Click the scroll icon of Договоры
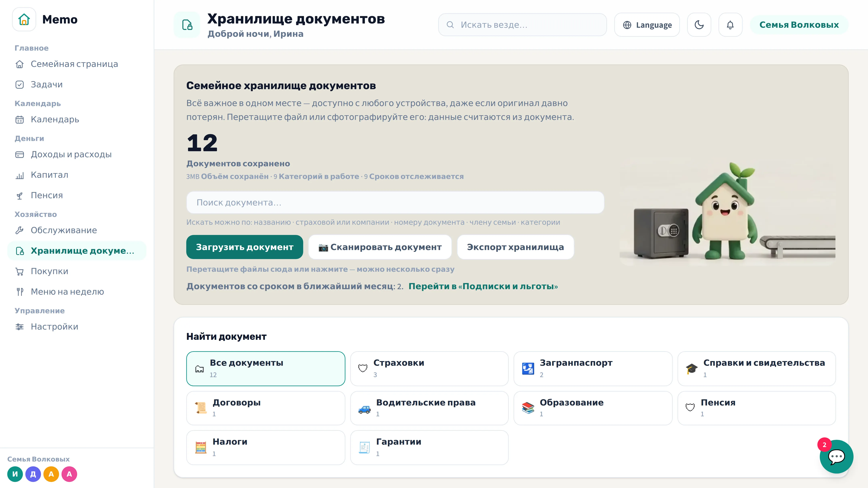Image resolution: width=868 pixels, height=488 pixels. pos(201,408)
